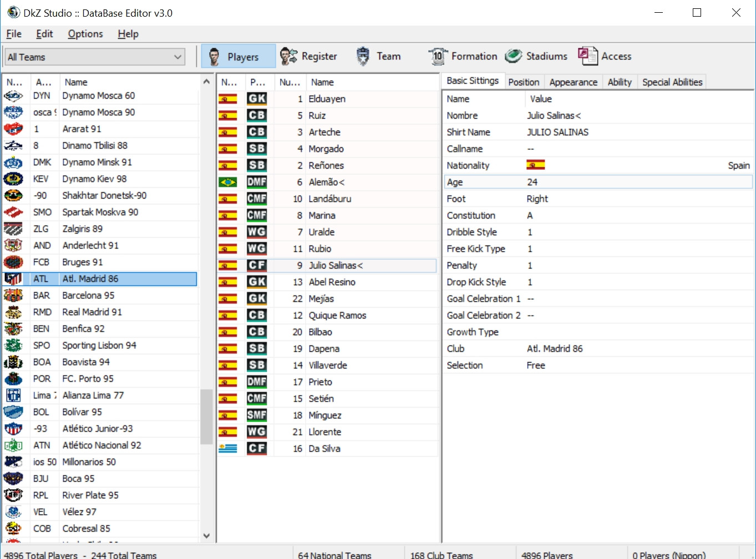Open the Players section in the toolbar
This screenshot has width=756, height=559.
point(238,56)
